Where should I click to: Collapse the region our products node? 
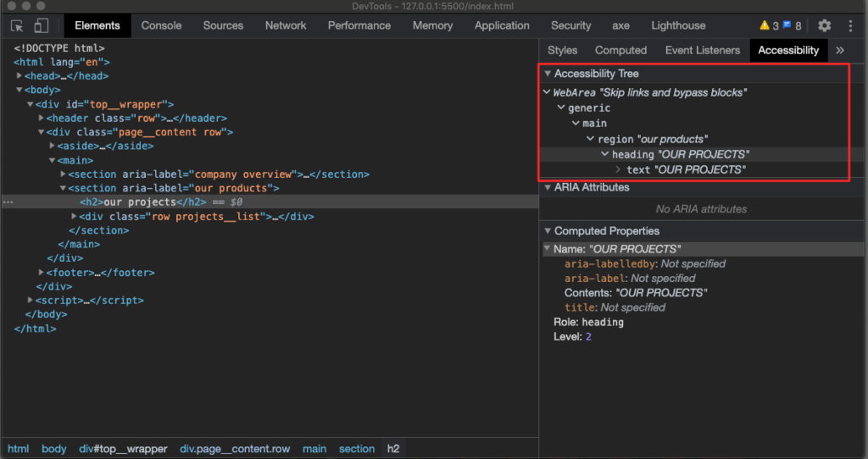[590, 139]
